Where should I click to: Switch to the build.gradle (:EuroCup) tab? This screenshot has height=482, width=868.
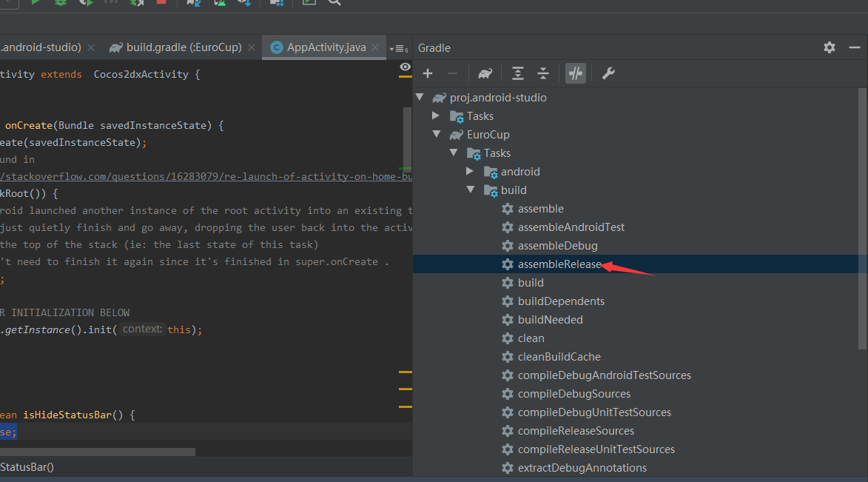[x=184, y=47]
